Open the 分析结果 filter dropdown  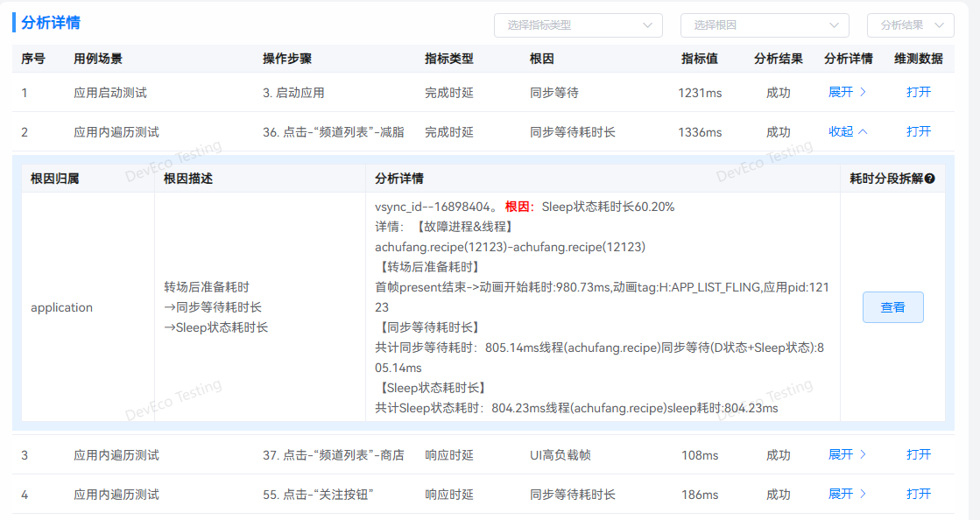point(910,25)
